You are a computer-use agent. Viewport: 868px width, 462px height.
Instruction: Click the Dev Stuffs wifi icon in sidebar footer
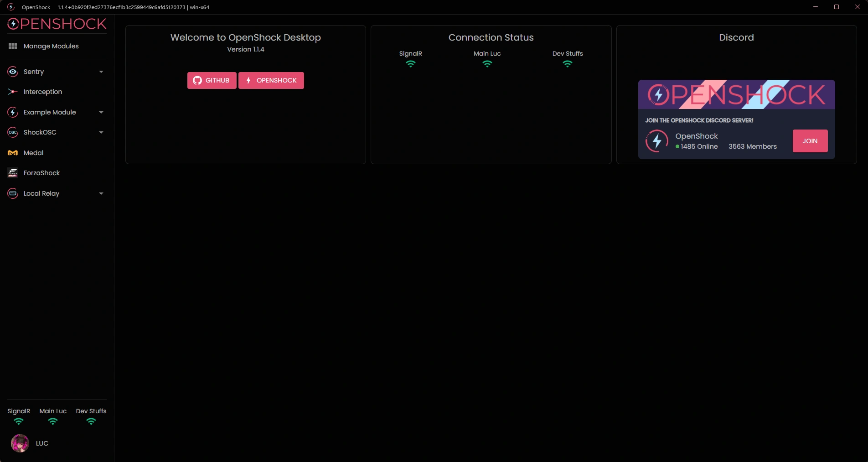tap(91, 421)
